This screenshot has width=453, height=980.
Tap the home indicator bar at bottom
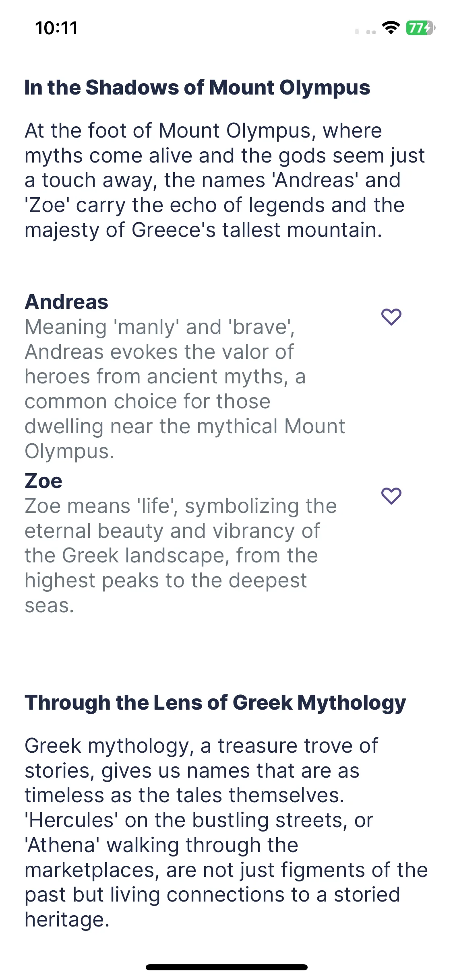click(227, 967)
